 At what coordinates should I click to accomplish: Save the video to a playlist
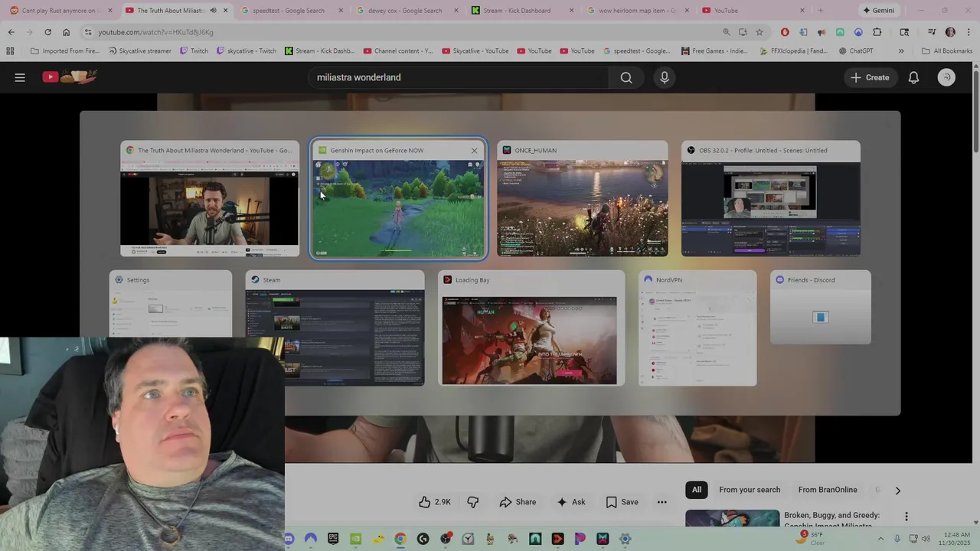coord(622,502)
